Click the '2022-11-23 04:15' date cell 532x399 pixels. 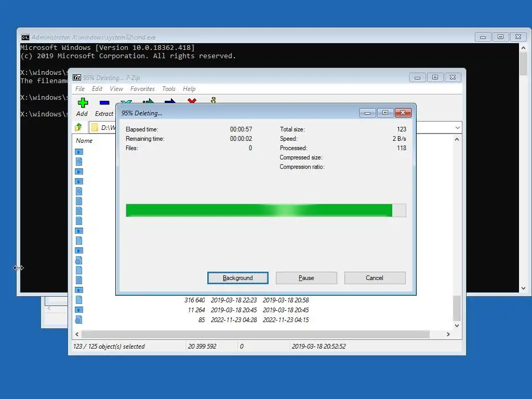286,320
